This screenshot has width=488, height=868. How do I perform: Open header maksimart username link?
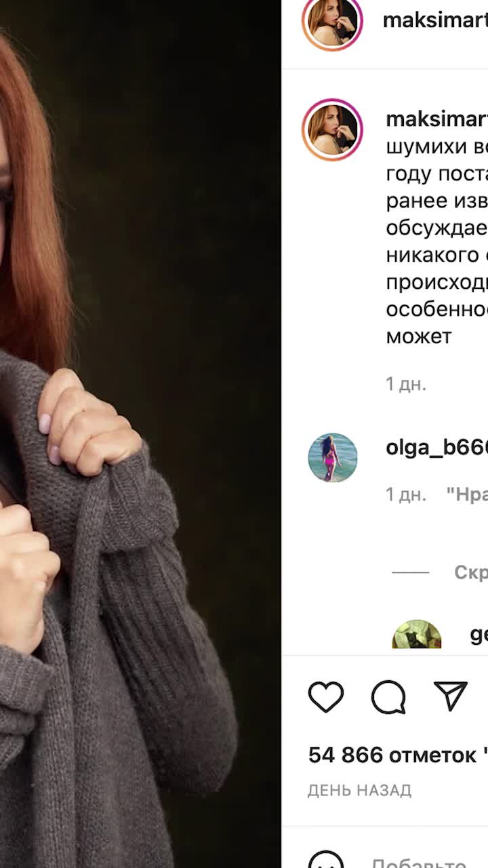click(x=435, y=20)
